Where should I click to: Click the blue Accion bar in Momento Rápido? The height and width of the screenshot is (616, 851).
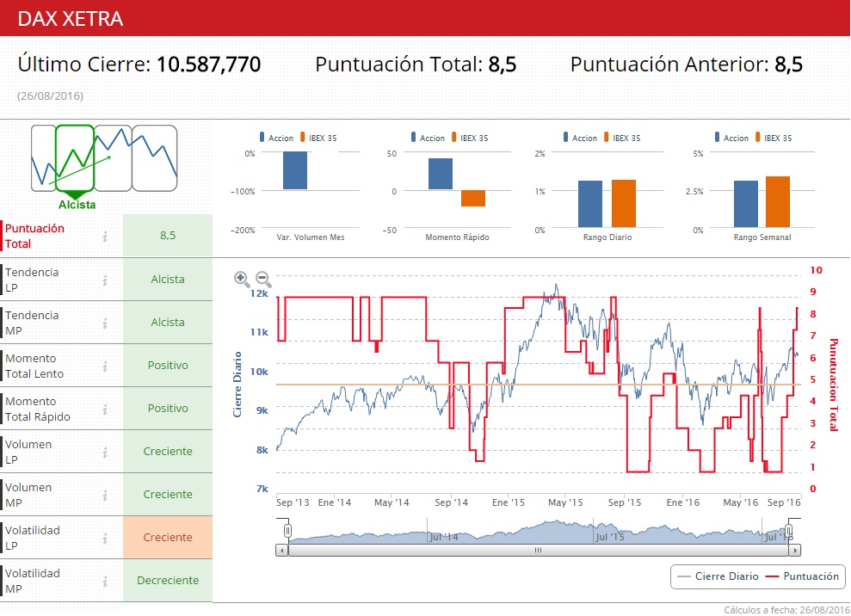pyautogui.click(x=441, y=174)
